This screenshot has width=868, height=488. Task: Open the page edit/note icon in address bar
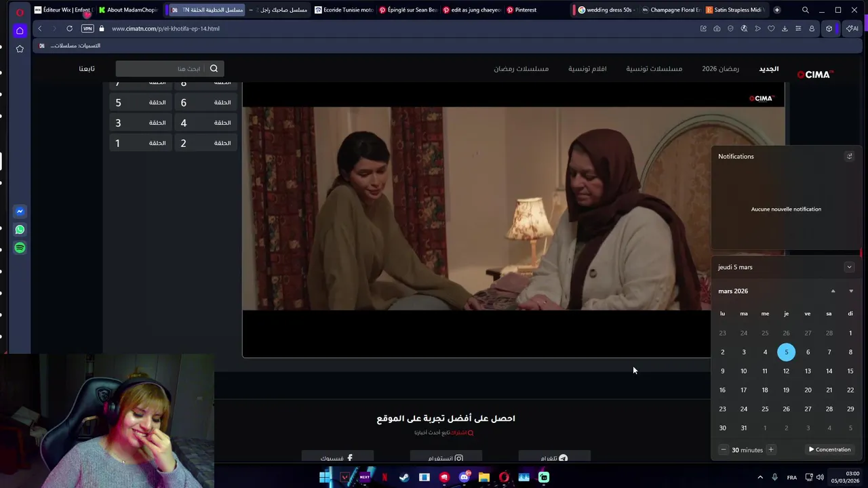703,28
